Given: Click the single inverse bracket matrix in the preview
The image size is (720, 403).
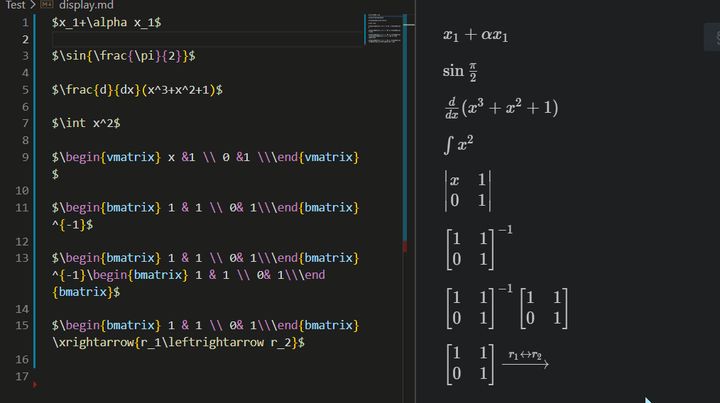Looking at the screenshot, I should [x=480, y=248].
